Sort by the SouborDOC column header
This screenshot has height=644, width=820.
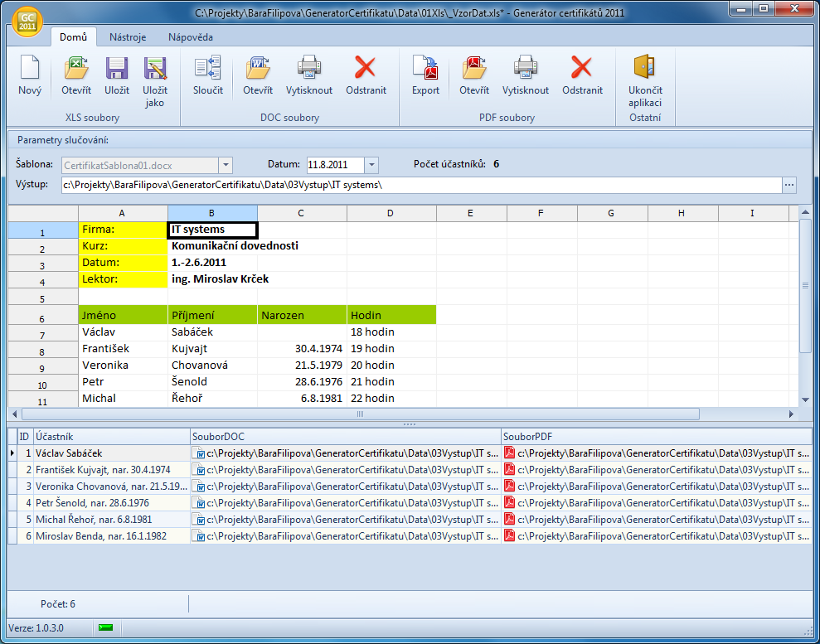pos(345,437)
